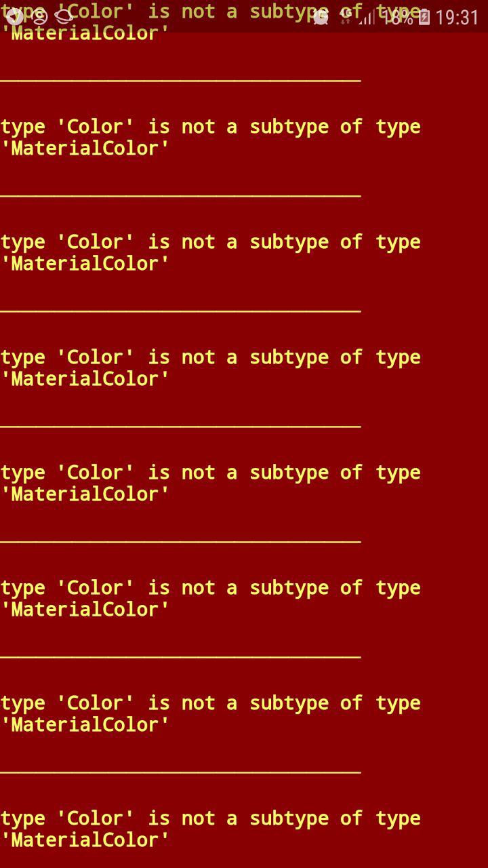Image resolution: width=488 pixels, height=868 pixels.
Task: Tap the second fully visible subtype error message
Action: (x=210, y=252)
